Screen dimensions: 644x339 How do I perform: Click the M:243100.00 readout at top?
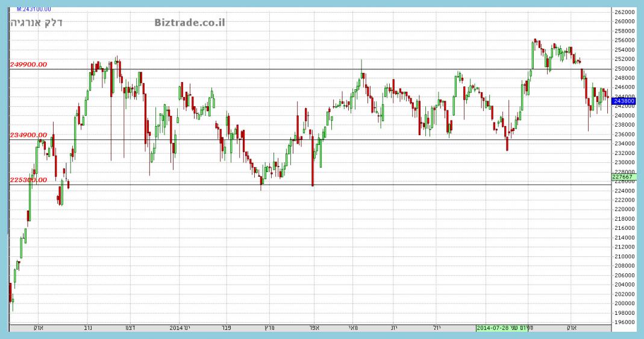(34, 9)
